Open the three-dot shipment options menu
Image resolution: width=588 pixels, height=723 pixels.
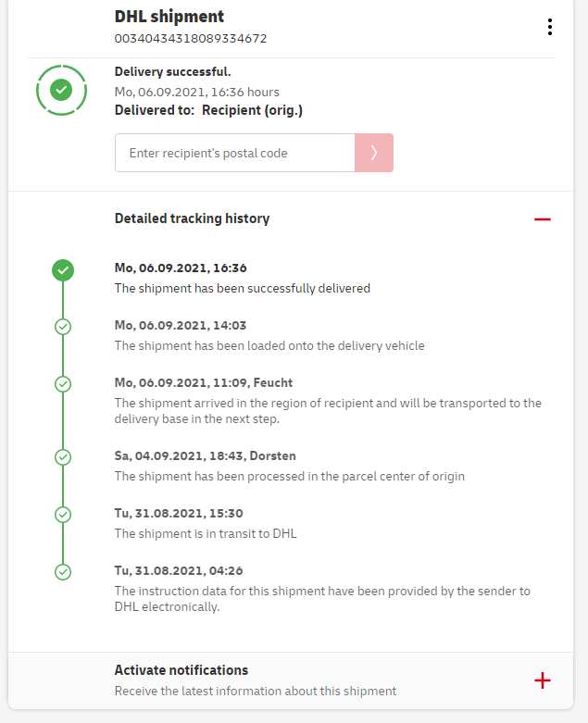pos(550,27)
